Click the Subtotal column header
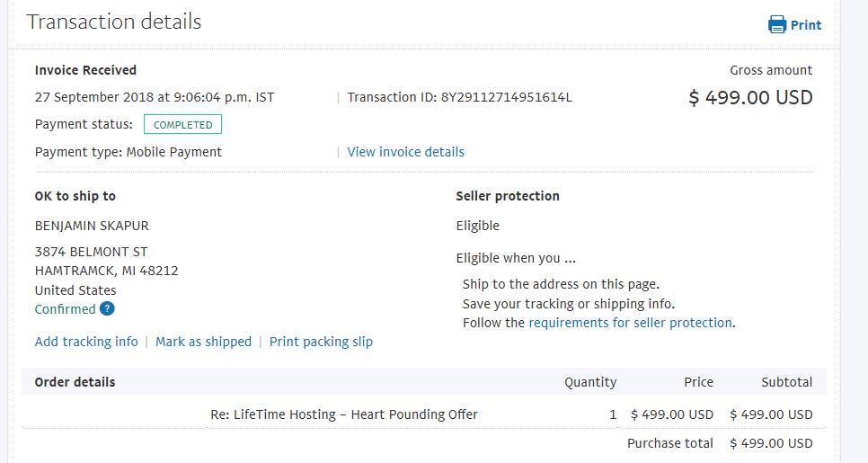This screenshot has width=868, height=463. [x=786, y=382]
